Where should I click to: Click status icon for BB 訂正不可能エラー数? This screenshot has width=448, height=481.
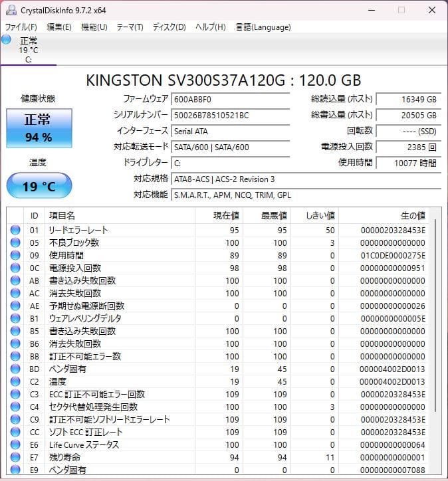point(15,356)
